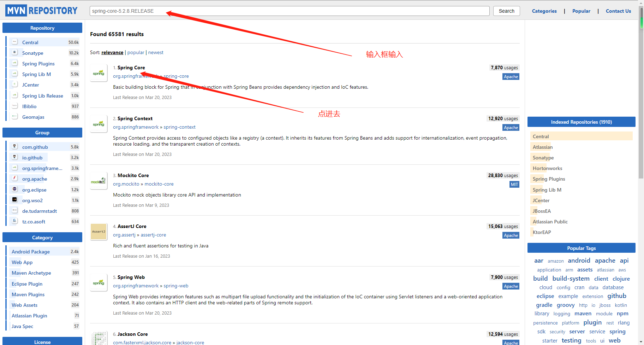Click the MVN Repository logo
This screenshot has height=345, width=644.
pos(41,11)
